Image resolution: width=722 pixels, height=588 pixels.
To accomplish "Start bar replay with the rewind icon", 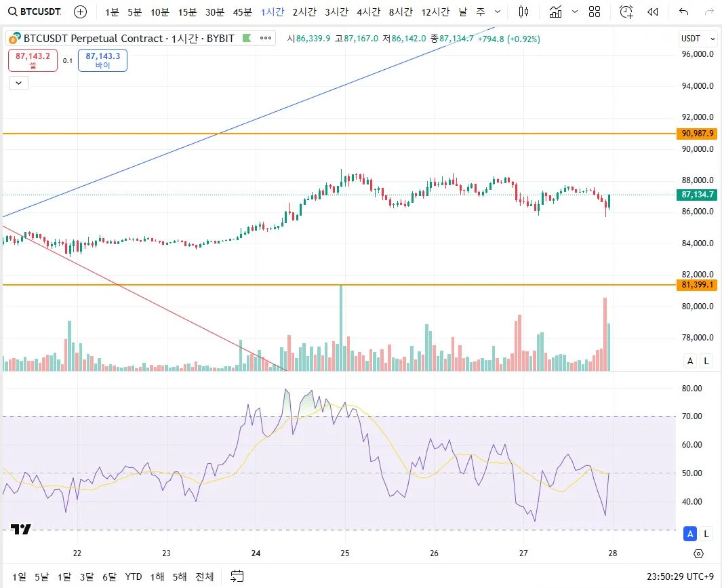I will 652,12.
